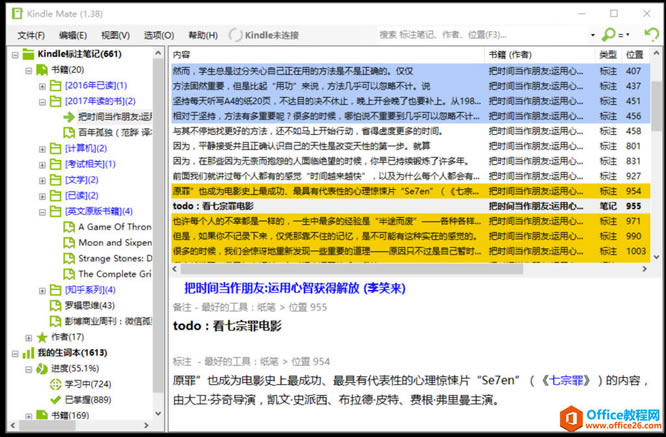Expand the 2016年已读 folder node
This screenshot has width=666, height=437.
click(x=42, y=86)
